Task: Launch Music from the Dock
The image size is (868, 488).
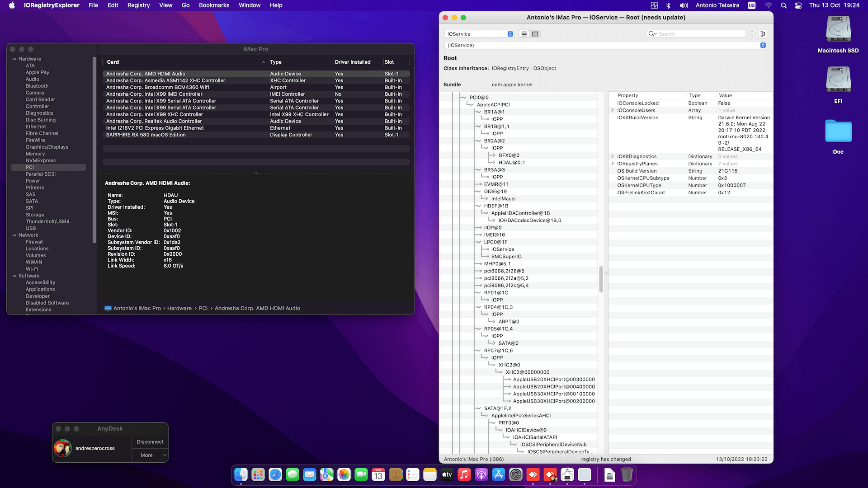Action: 464,475
